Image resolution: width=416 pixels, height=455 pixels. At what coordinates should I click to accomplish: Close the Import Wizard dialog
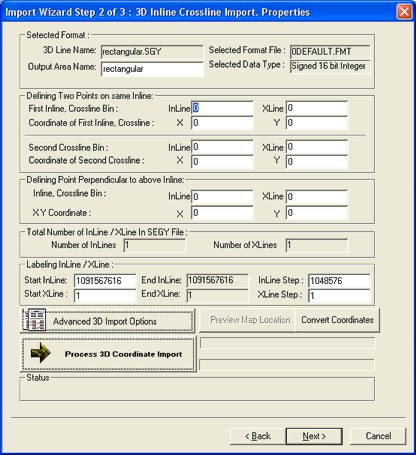[x=404, y=12]
